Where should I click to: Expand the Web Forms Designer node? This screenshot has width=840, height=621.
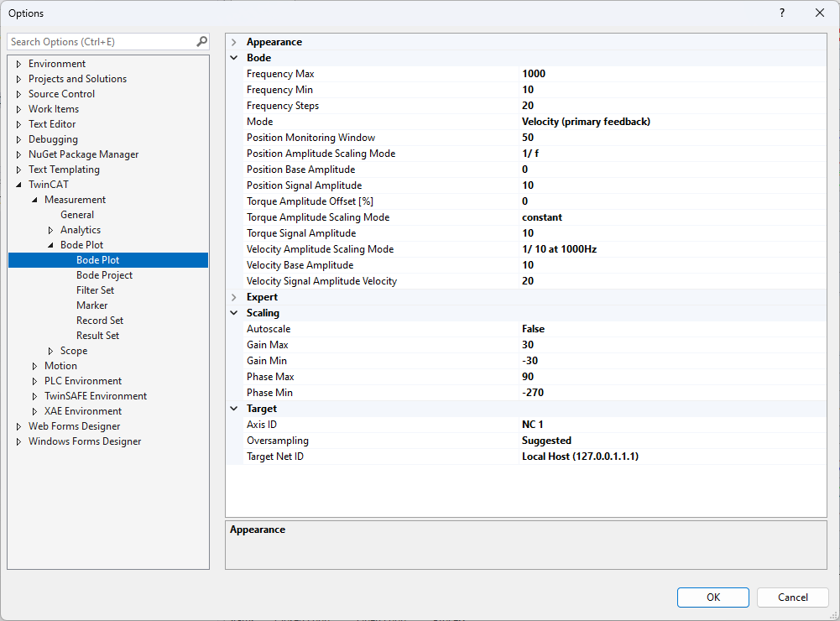[18, 426]
